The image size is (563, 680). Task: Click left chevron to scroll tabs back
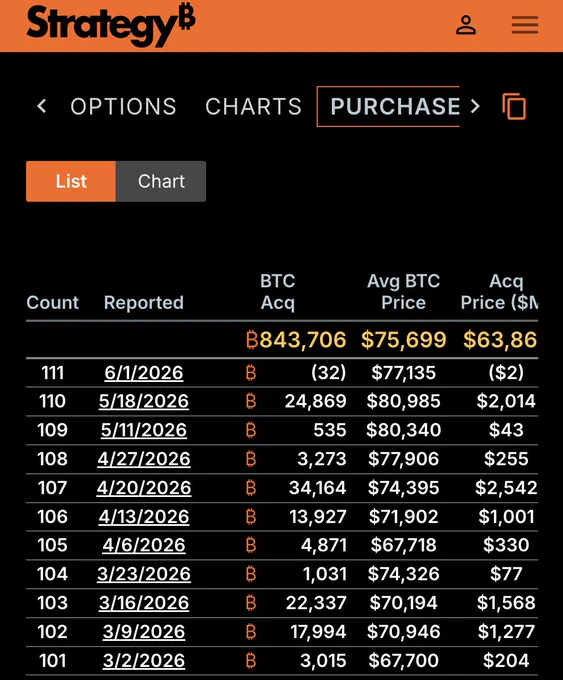[42, 106]
